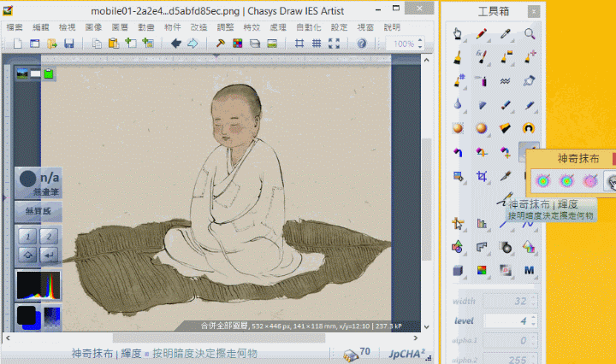Click the 無質感 texture button
The width and height of the screenshot is (616, 364).
tap(38, 211)
